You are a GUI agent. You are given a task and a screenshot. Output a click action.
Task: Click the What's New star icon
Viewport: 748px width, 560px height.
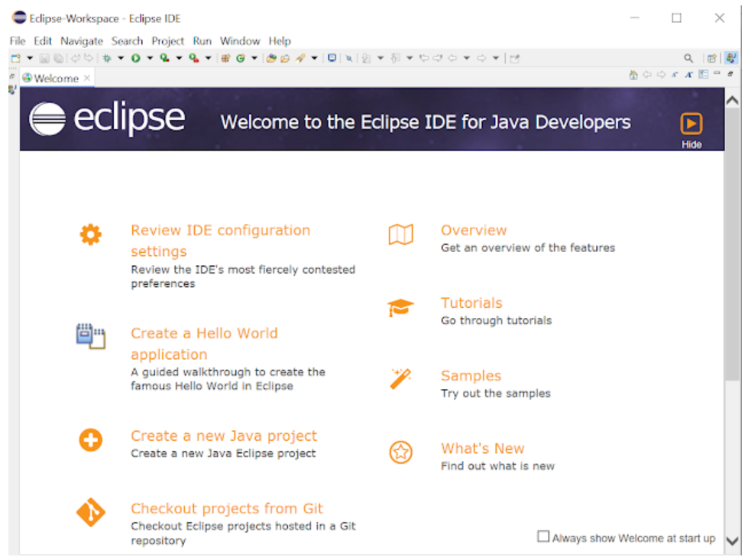(x=400, y=452)
